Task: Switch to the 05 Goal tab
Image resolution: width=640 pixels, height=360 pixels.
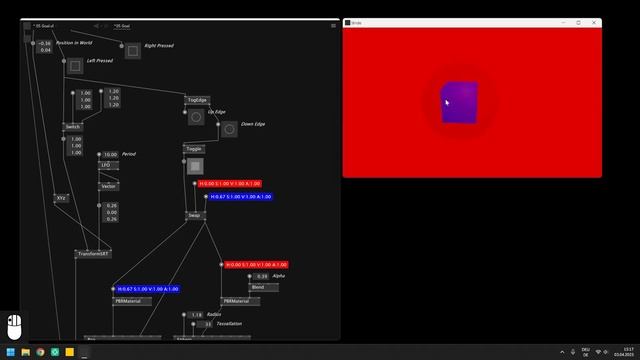Action: click(122, 26)
